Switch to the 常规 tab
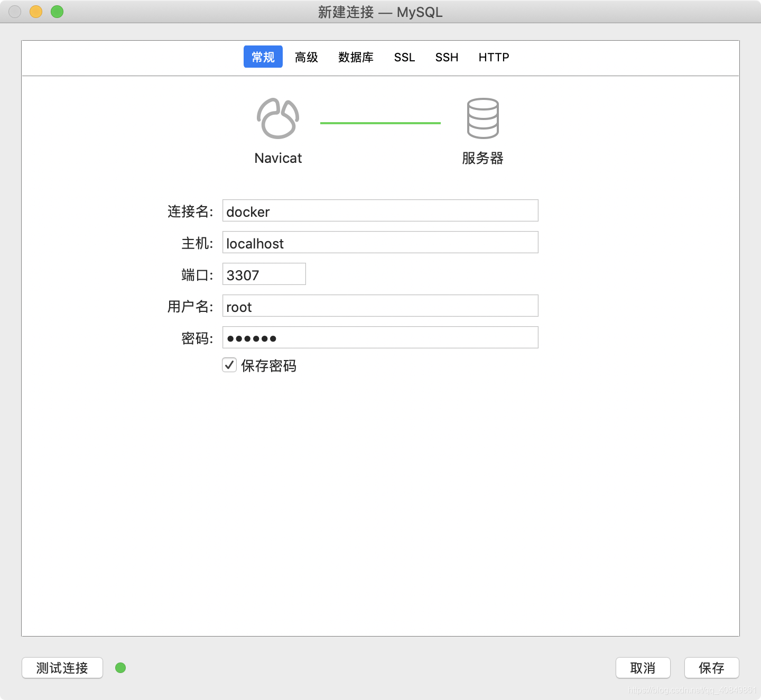 [263, 57]
